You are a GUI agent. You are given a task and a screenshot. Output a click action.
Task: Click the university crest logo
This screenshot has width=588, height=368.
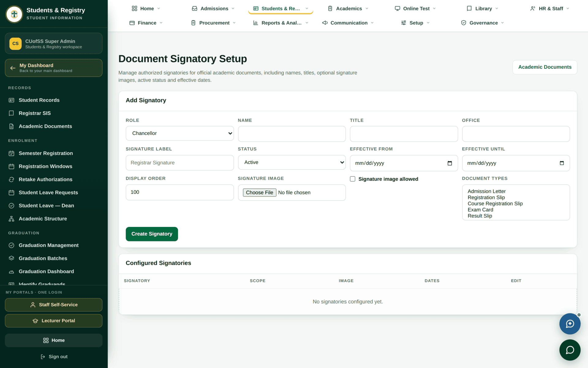coord(14,14)
